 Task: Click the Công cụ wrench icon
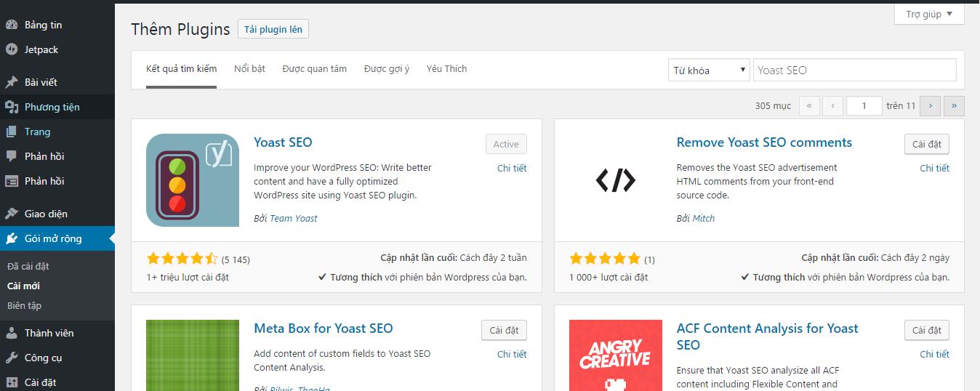click(12, 358)
